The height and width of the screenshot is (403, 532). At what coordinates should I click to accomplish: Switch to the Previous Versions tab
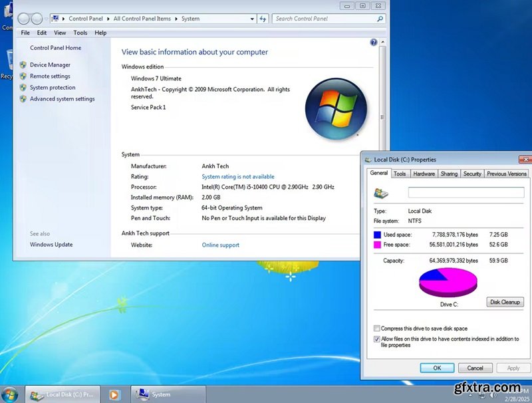pyautogui.click(x=506, y=174)
